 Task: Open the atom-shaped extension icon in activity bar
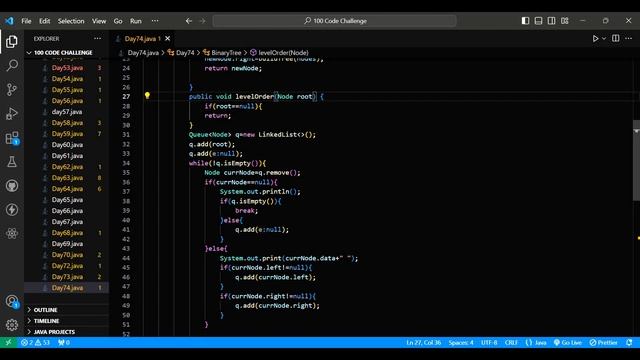12,233
